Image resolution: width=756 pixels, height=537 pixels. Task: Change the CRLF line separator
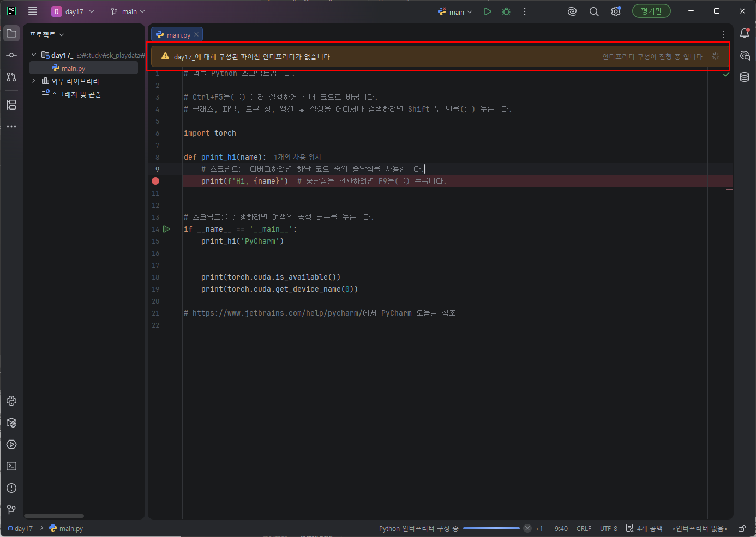click(x=584, y=529)
